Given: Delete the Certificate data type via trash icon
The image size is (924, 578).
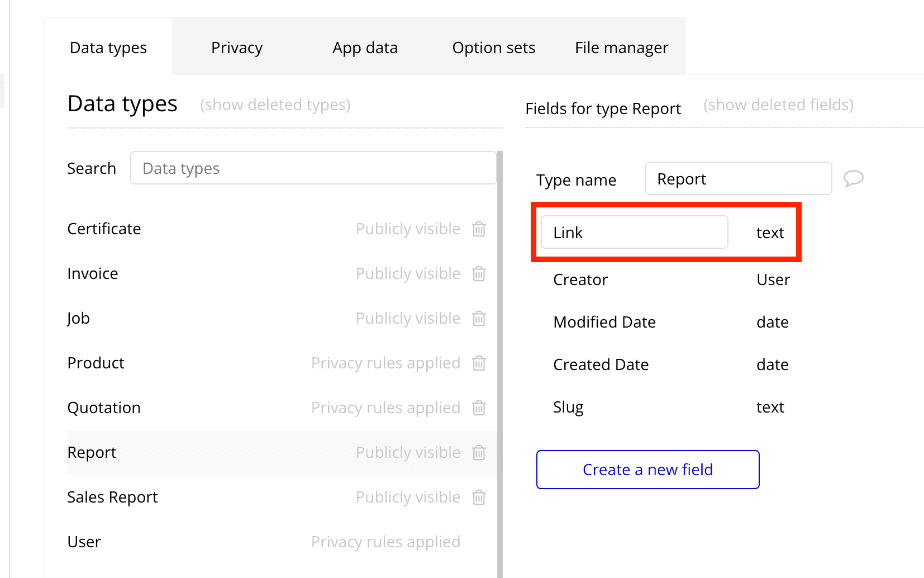Looking at the screenshot, I should point(479,229).
